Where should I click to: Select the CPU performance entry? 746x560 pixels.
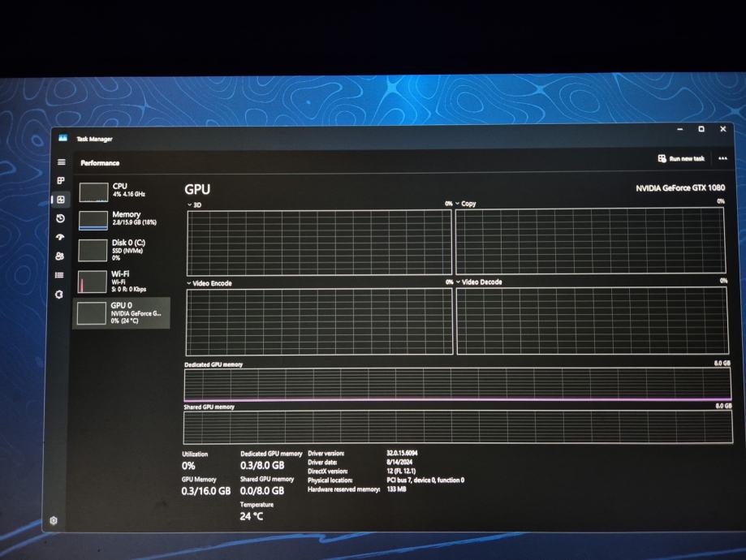[121, 192]
